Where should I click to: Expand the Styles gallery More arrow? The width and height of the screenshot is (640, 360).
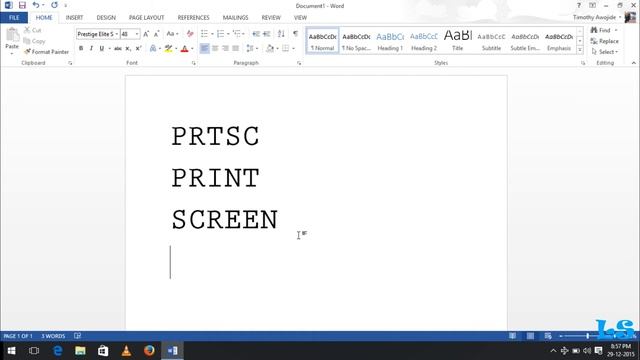[580, 50]
